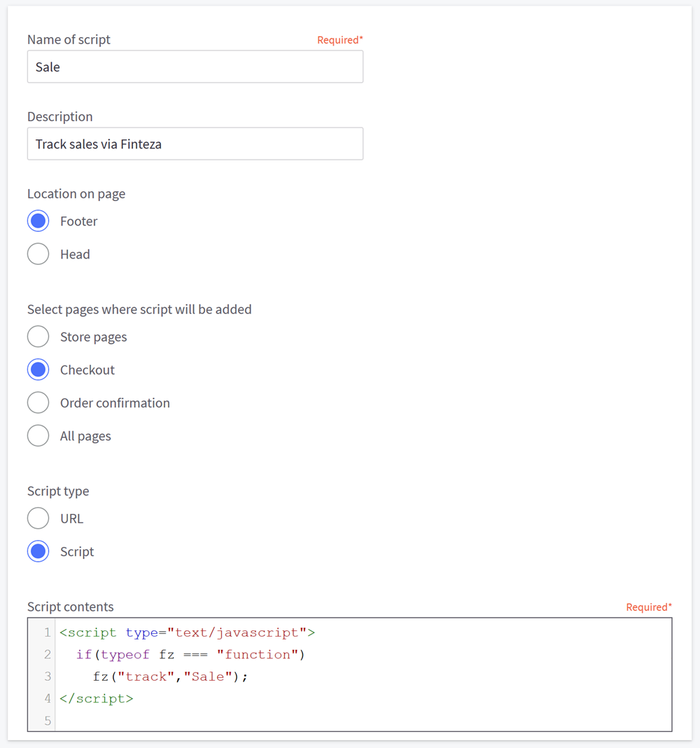The width and height of the screenshot is (700, 748).
Task: Click the opening script tag on line 1
Action: click(88, 633)
